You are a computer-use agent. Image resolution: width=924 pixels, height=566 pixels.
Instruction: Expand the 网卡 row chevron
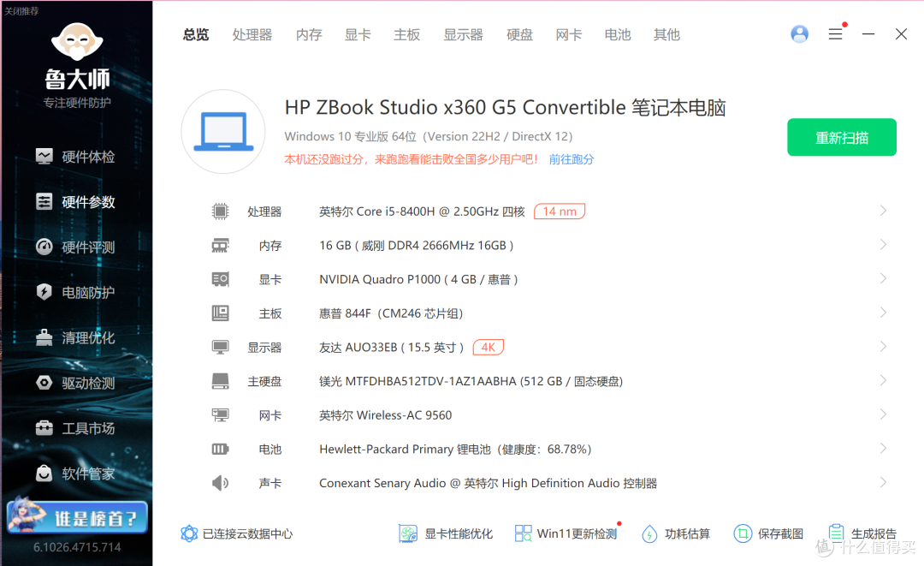click(883, 414)
